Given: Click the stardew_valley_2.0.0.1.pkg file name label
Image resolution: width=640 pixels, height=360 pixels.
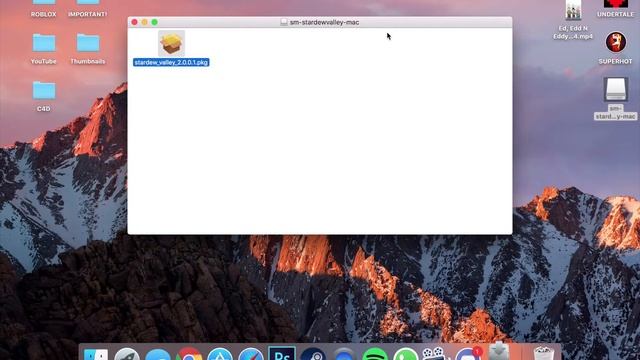Looking at the screenshot, I should click(171, 62).
